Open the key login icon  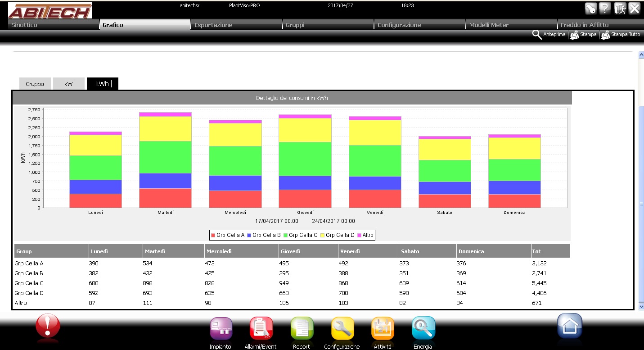[x=590, y=9]
